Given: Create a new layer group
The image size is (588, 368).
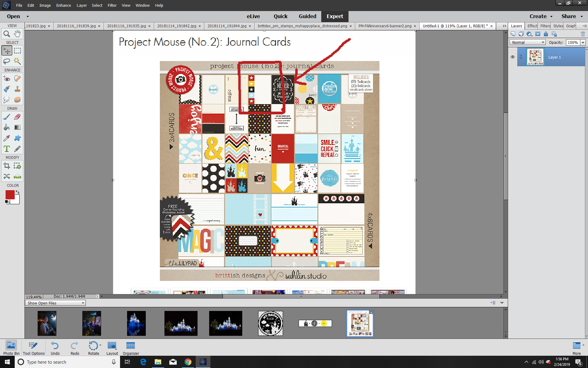Looking at the screenshot, I should [521, 34].
